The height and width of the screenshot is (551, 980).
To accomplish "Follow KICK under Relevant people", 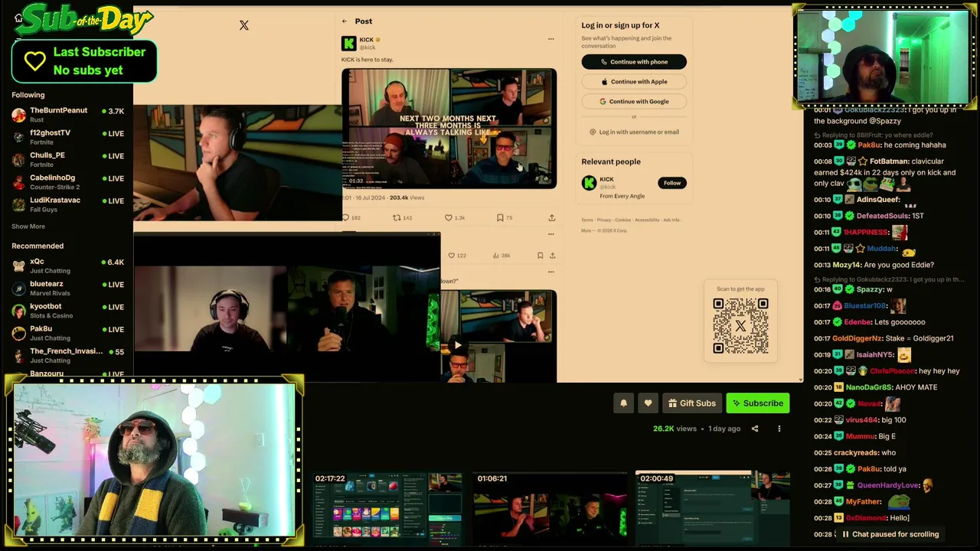I will click(672, 183).
